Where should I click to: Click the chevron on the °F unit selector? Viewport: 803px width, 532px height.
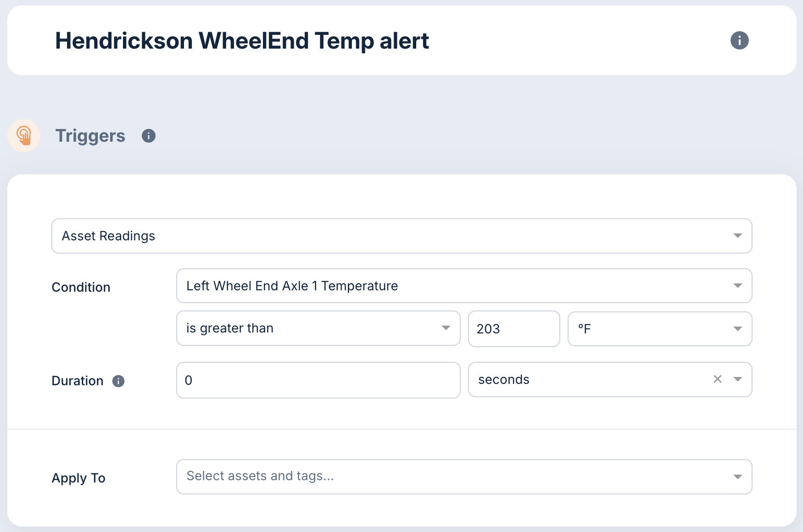pyautogui.click(x=737, y=328)
